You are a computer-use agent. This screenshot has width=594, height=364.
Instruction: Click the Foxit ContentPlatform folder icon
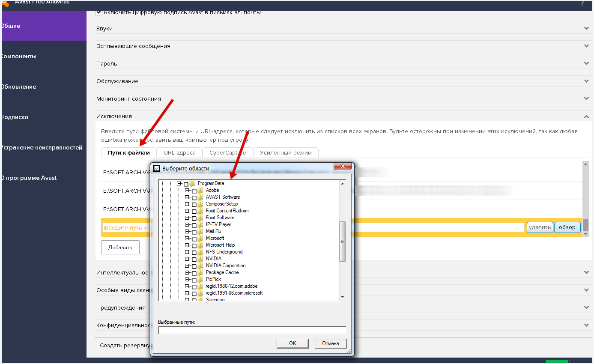[200, 211]
